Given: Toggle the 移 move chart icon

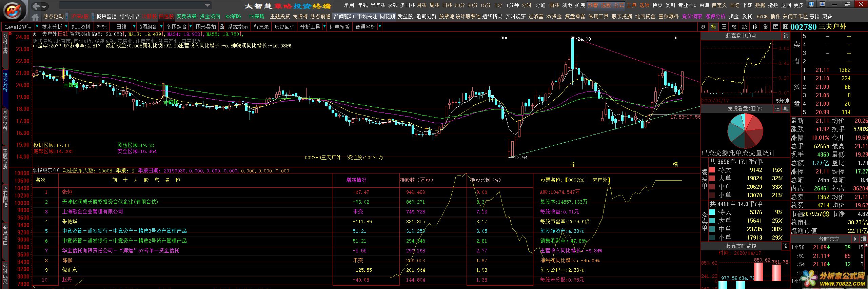Looking at the screenshot, I should (x=755, y=27).
